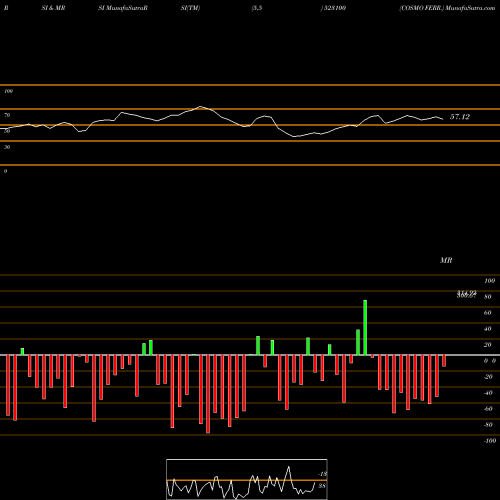Click the -18 label in mini chart
The height and width of the screenshot is (500, 500).
(323, 474)
